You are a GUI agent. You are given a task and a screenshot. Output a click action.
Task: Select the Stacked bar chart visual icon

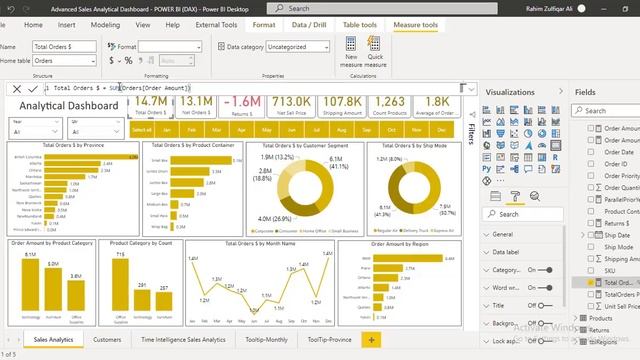point(487,110)
